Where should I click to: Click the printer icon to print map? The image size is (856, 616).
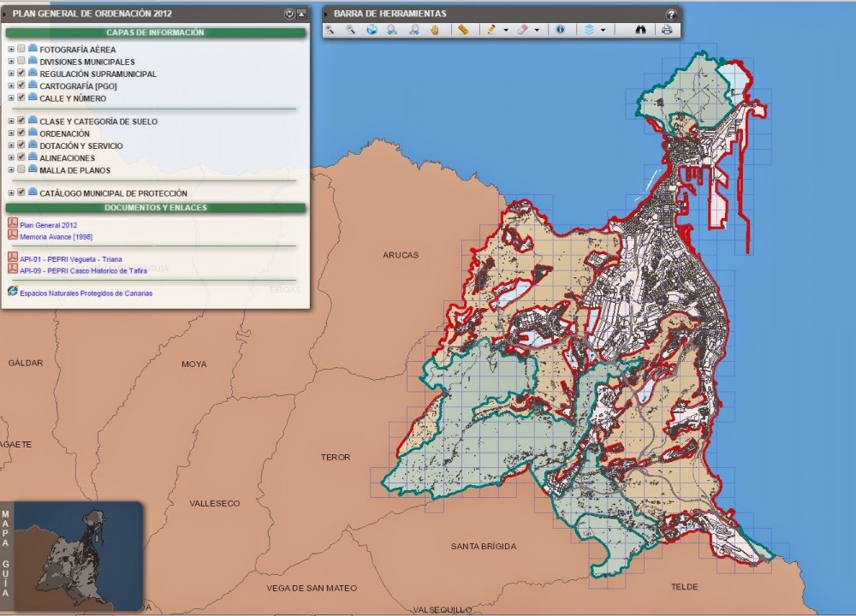click(667, 29)
